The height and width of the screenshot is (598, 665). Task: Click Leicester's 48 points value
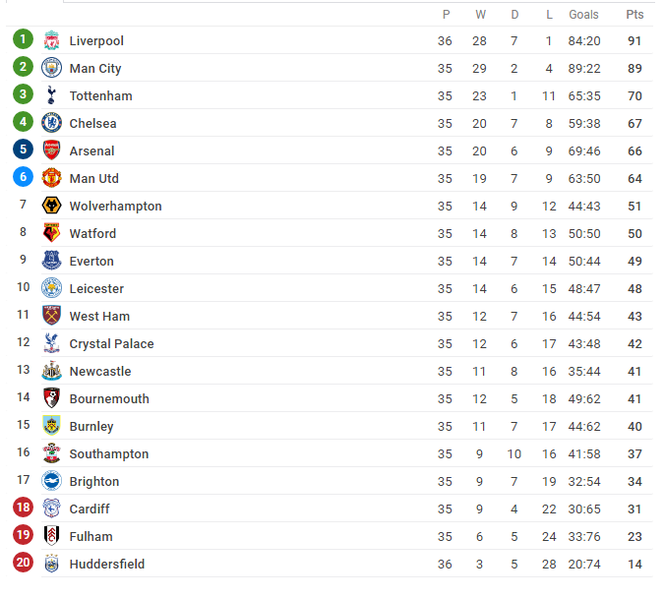(x=634, y=289)
